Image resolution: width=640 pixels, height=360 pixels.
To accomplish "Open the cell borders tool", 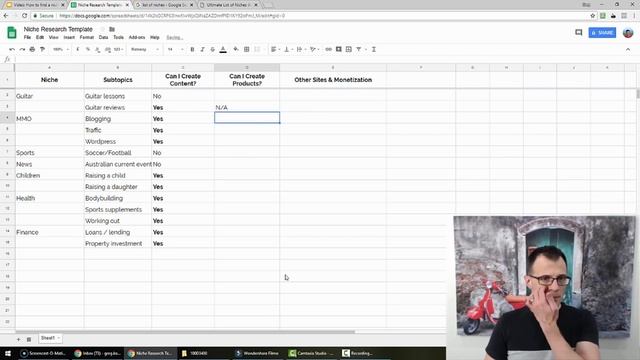I will click(247, 49).
